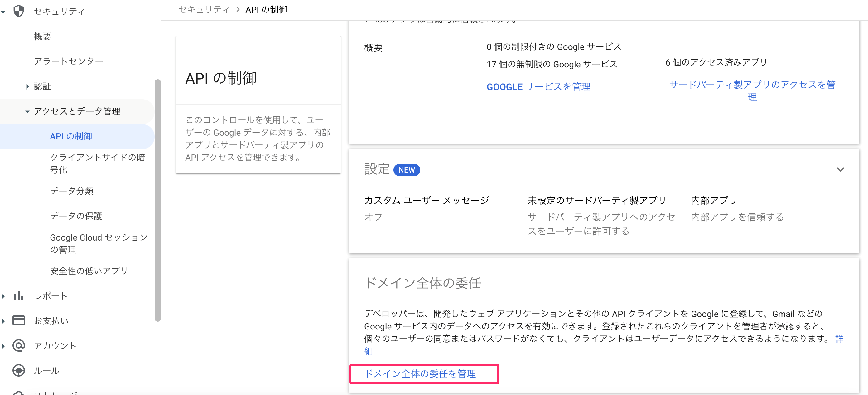This screenshot has width=868, height=395.
Task: Collapse the セキュリティ section arrow
Action: [3, 12]
